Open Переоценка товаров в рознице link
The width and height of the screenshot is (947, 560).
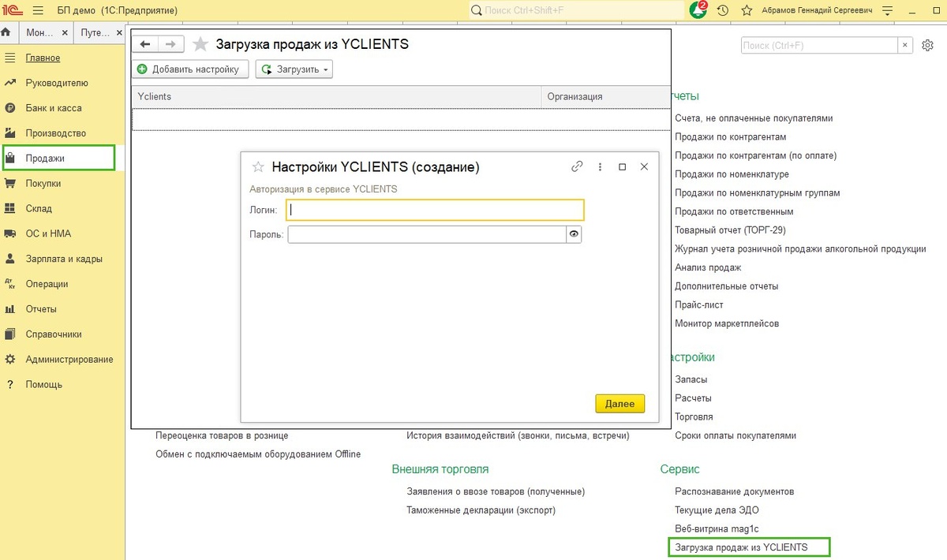pos(222,435)
